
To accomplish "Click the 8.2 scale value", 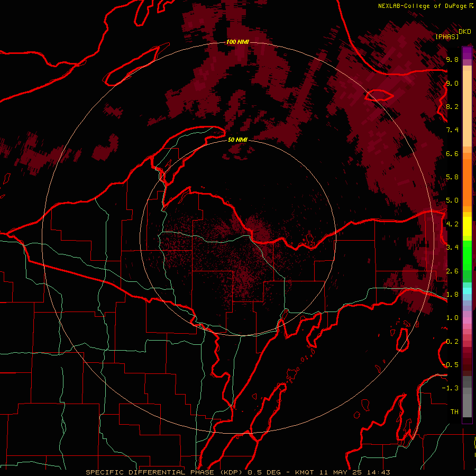I will (452, 106).
